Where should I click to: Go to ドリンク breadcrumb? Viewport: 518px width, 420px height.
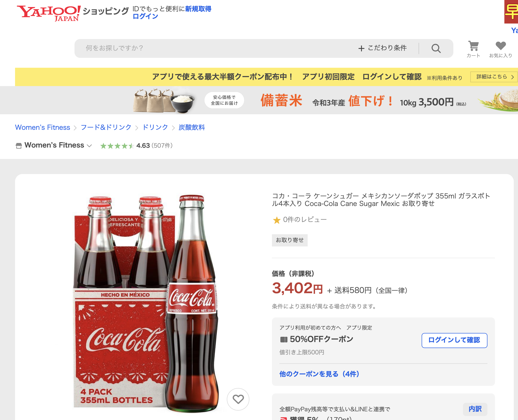155,127
